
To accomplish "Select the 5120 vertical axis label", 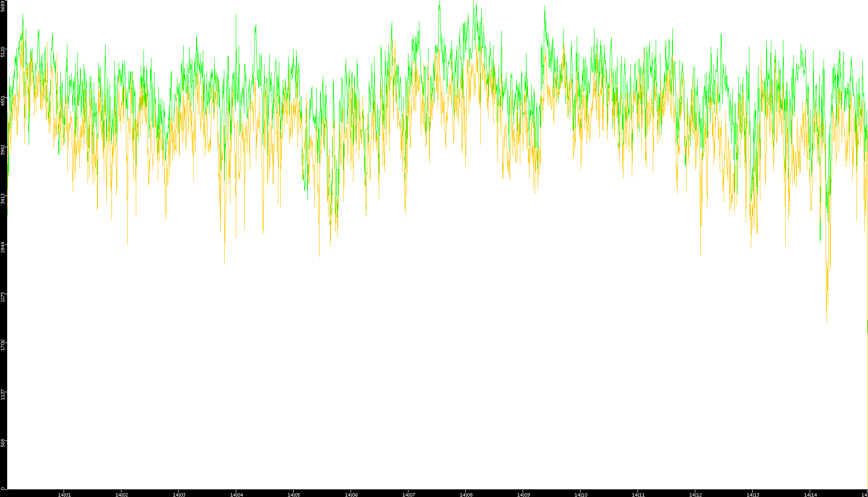I will coord(3,52).
